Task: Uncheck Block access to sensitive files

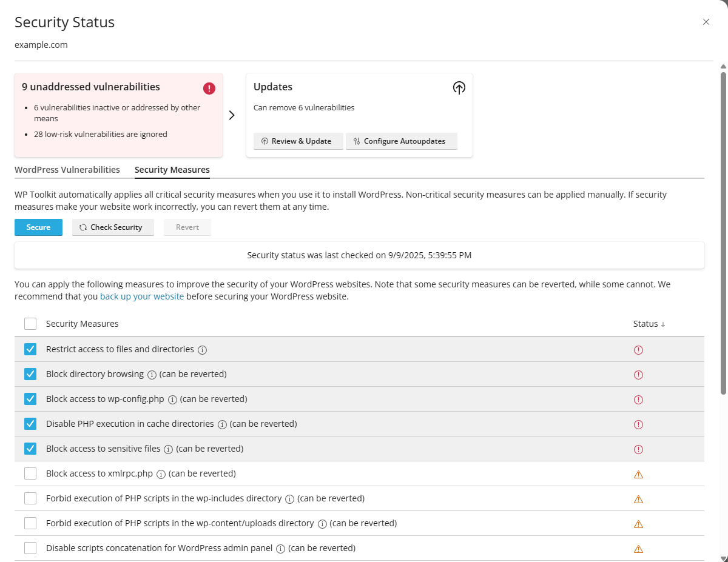Action: click(x=30, y=449)
